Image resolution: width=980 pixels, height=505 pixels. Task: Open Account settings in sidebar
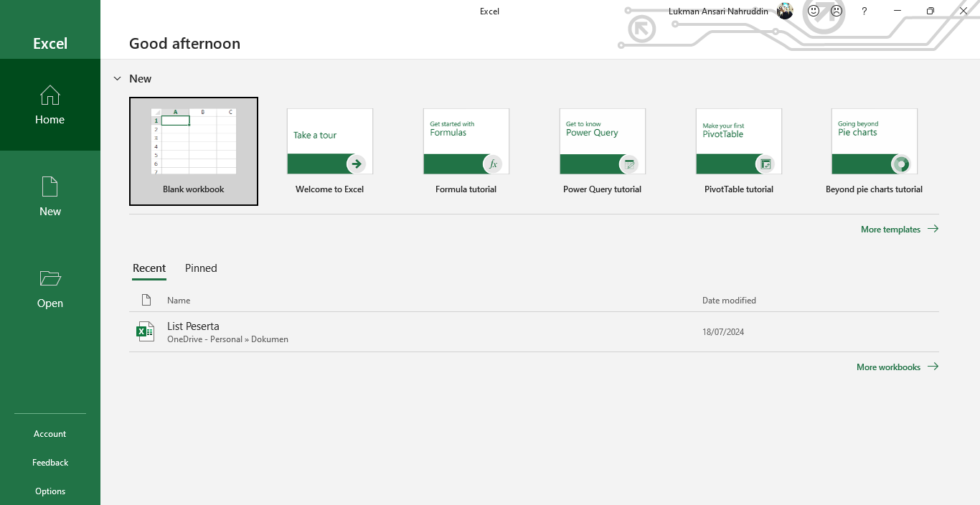point(50,434)
